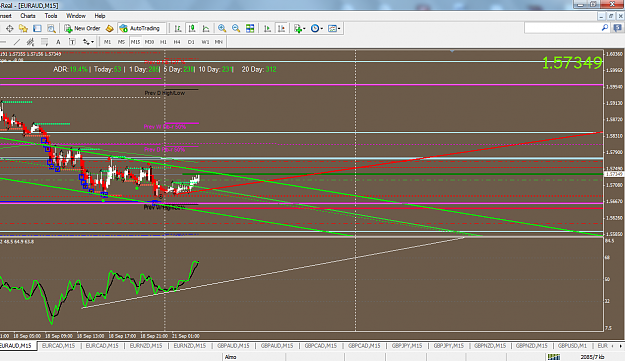Image resolution: width=625 pixels, height=361 pixels.
Task: Switch timeframe to M5
Action: [121, 42]
